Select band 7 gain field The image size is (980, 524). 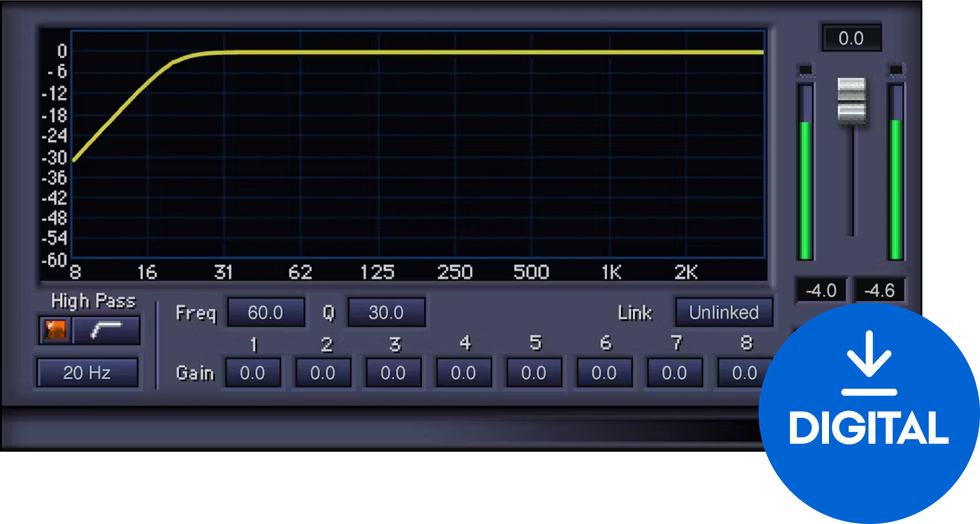point(674,373)
